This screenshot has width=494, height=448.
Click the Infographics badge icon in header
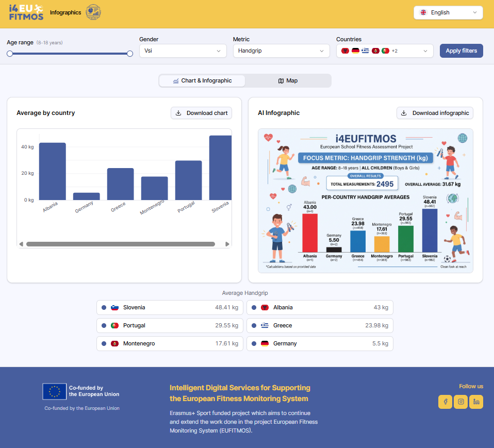click(93, 12)
